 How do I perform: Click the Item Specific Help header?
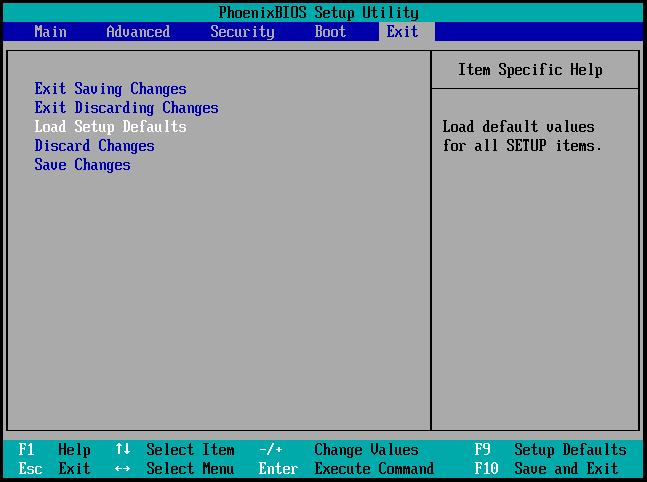click(x=531, y=70)
